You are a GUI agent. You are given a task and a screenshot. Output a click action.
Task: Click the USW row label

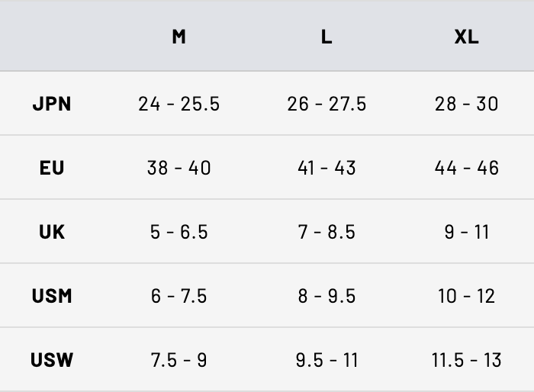(52, 360)
